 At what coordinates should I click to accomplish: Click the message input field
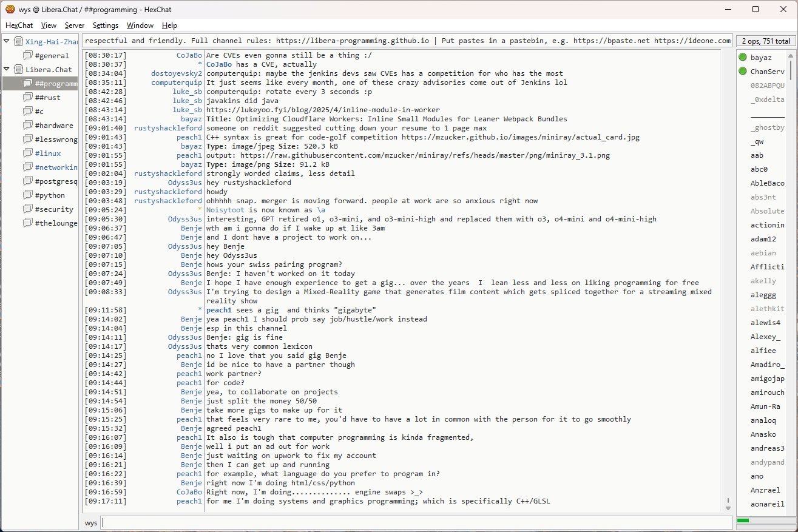point(416,522)
